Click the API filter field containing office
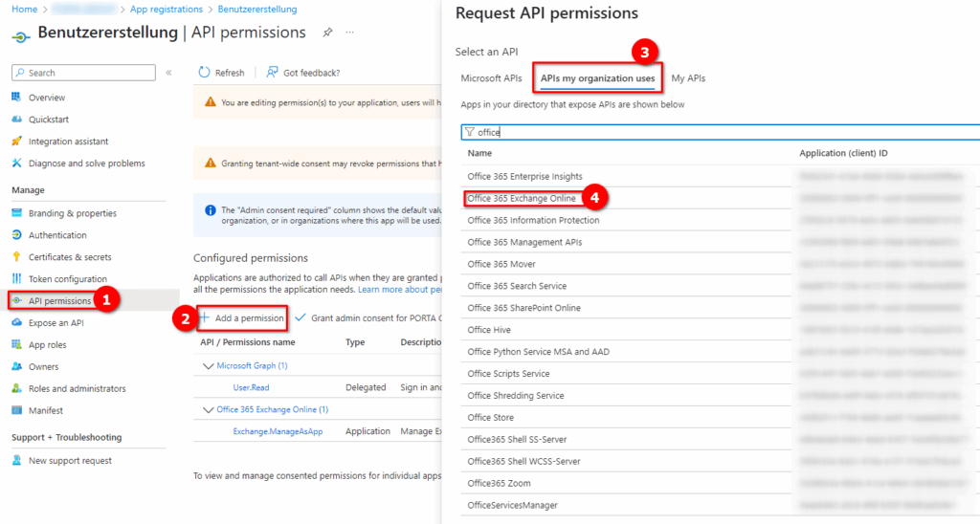The height and width of the screenshot is (524, 980). [x=720, y=132]
